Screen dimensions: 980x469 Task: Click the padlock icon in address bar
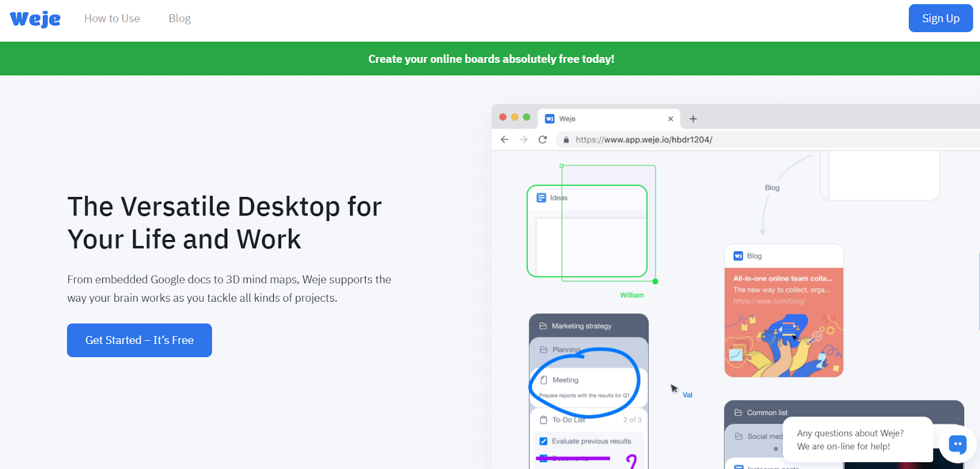click(x=567, y=140)
